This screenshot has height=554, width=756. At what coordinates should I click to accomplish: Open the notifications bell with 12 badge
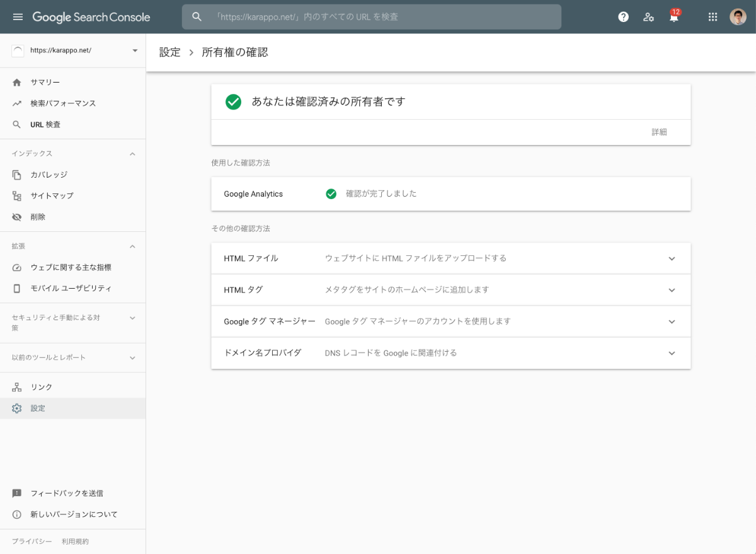coord(673,16)
